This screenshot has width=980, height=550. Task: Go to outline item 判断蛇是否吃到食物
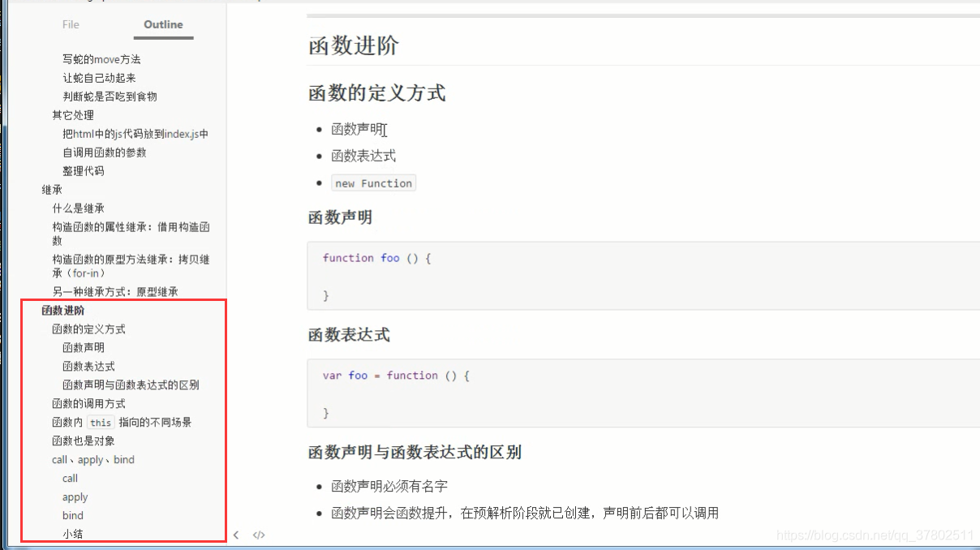pos(110,97)
